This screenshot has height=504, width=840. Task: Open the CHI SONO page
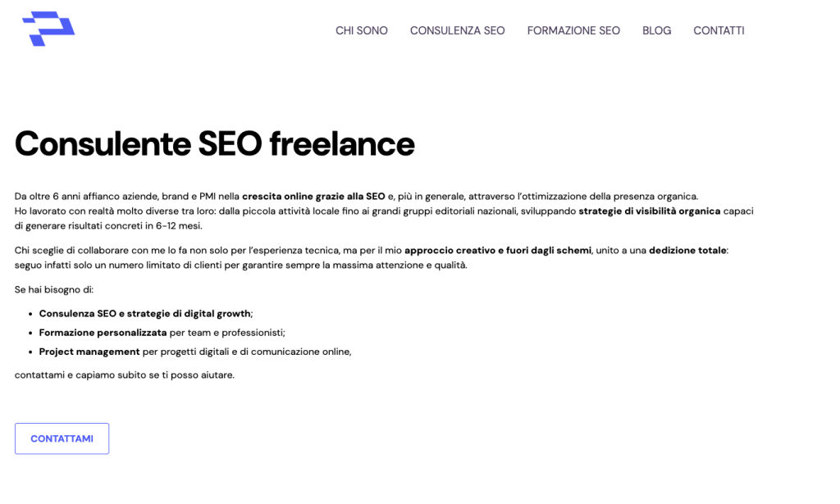coord(362,30)
